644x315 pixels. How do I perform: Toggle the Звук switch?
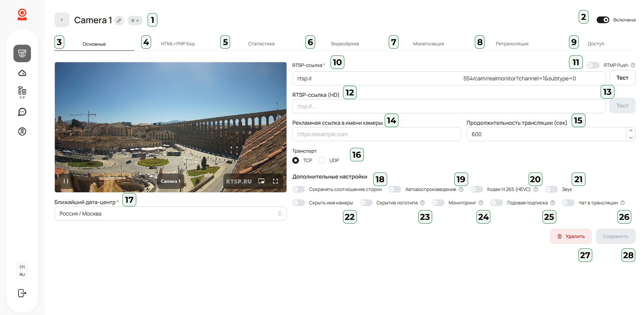coord(552,189)
